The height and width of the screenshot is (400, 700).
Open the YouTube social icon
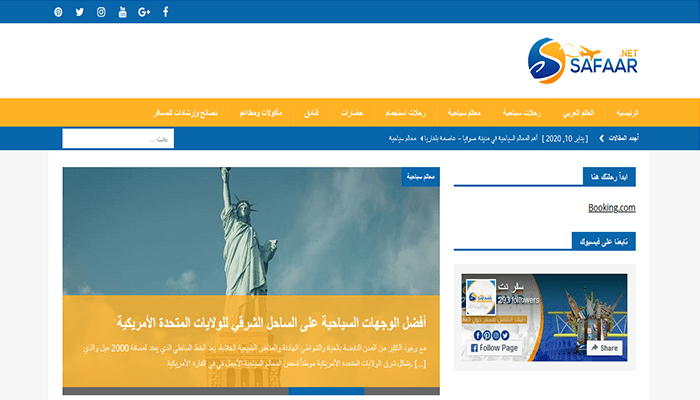(x=122, y=12)
